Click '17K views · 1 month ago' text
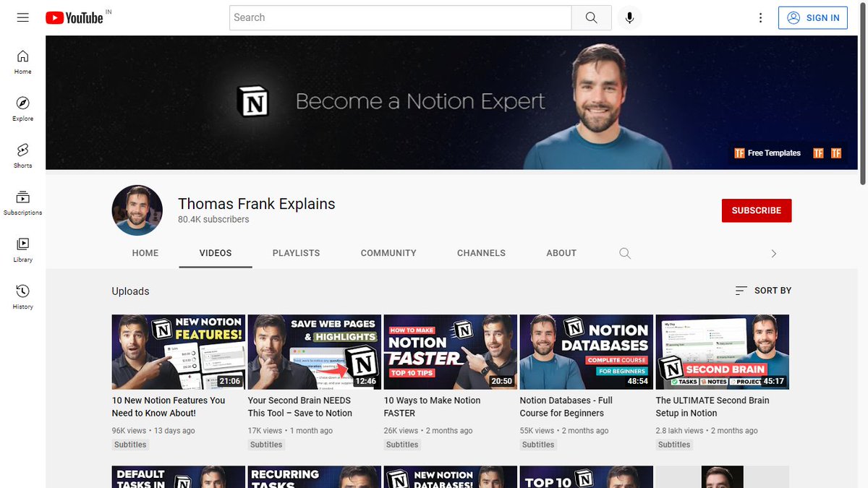Screen dimensions: 868x488 (290, 430)
